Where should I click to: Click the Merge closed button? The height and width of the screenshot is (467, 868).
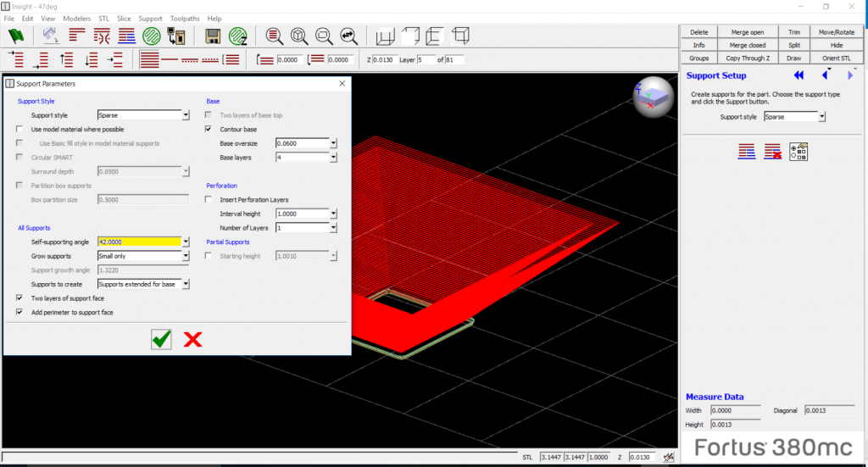[747, 45]
